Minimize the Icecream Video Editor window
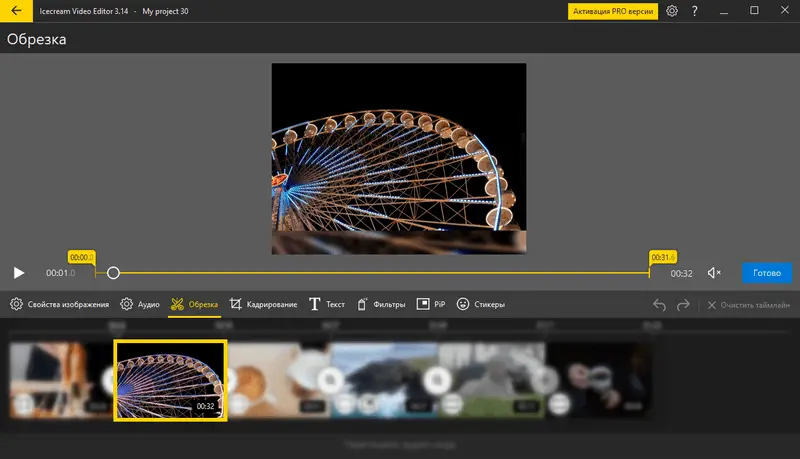Image resolution: width=800 pixels, height=459 pixels. pyautogui.click(x=724, y=11)
